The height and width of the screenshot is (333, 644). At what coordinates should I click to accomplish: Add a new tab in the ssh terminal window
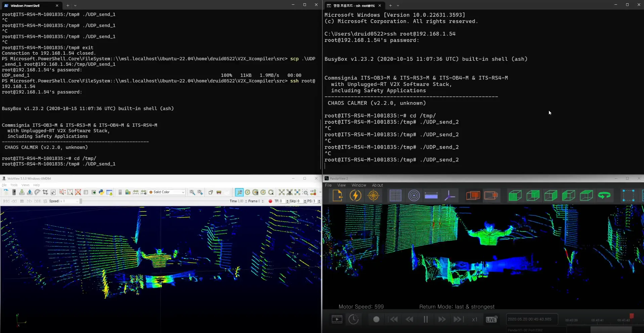click(x=390, y=5)
